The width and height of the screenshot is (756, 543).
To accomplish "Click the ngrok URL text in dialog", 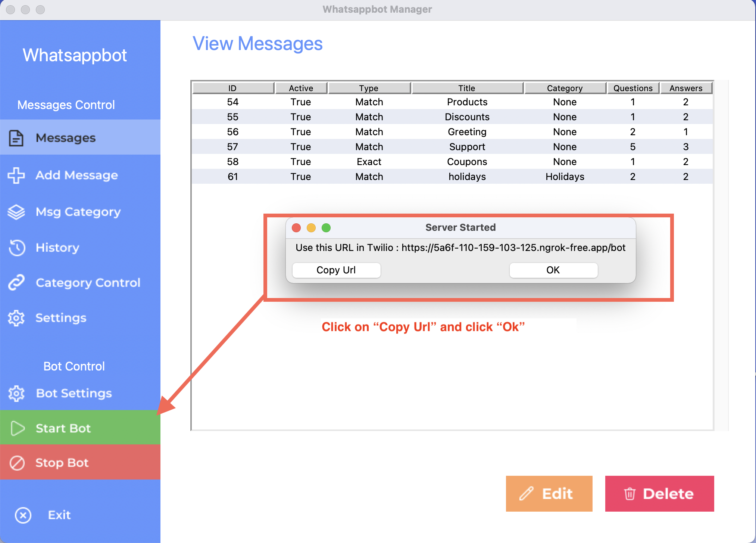I will click(x=513, y=248).
